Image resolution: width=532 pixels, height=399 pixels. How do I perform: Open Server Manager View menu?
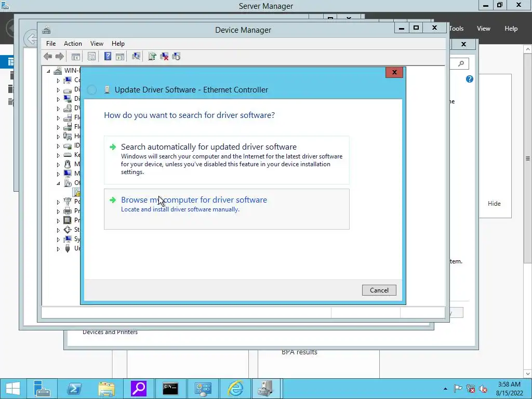click(484, 29)
